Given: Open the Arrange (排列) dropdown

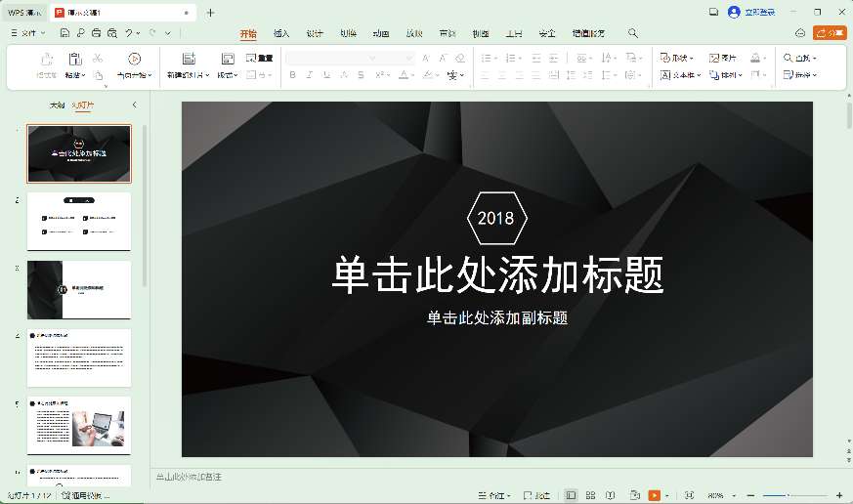Looking at the screenshot, I should pos(726,75).
